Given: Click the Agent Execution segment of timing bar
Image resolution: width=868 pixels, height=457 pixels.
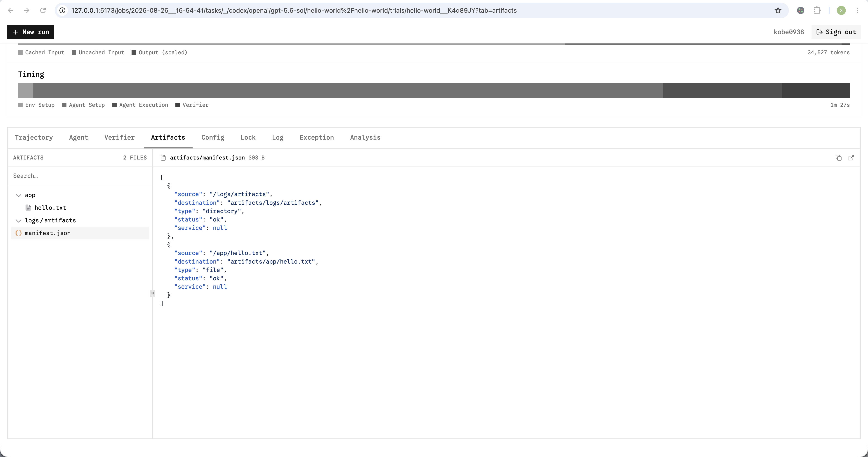Looking at the screenshot, I should (722, 90).
